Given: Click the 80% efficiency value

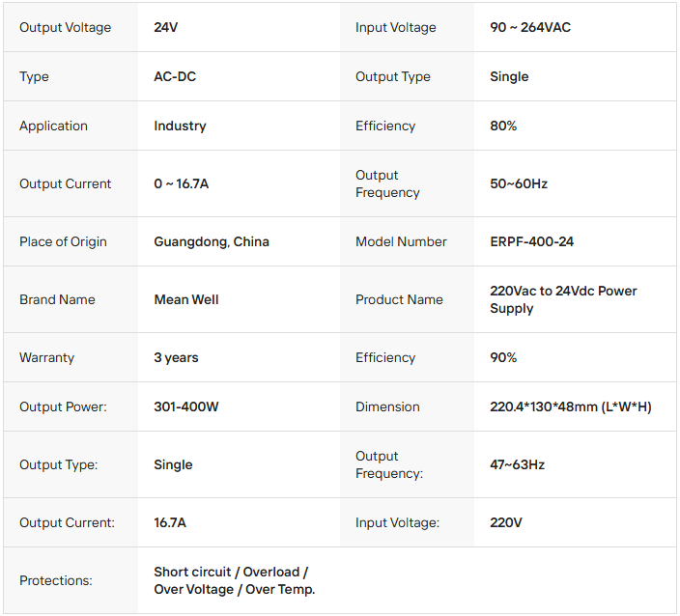Looking at the screenshot, I should pos(503,126).
